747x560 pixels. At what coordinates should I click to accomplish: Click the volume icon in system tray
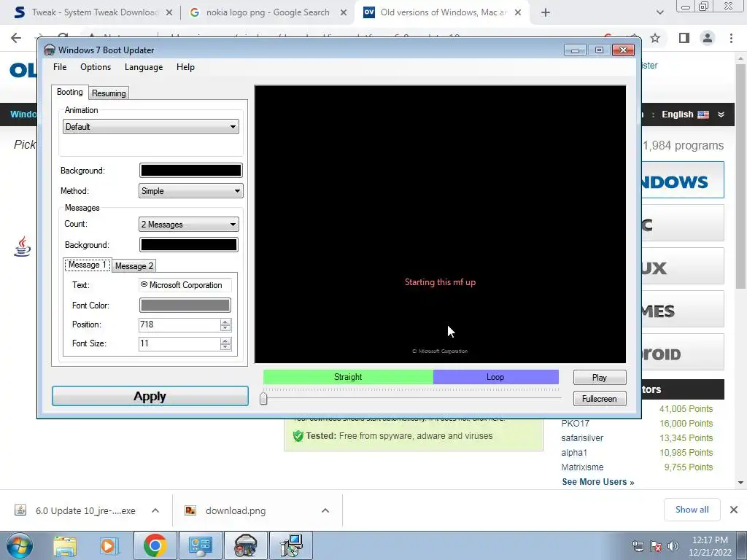673,546
